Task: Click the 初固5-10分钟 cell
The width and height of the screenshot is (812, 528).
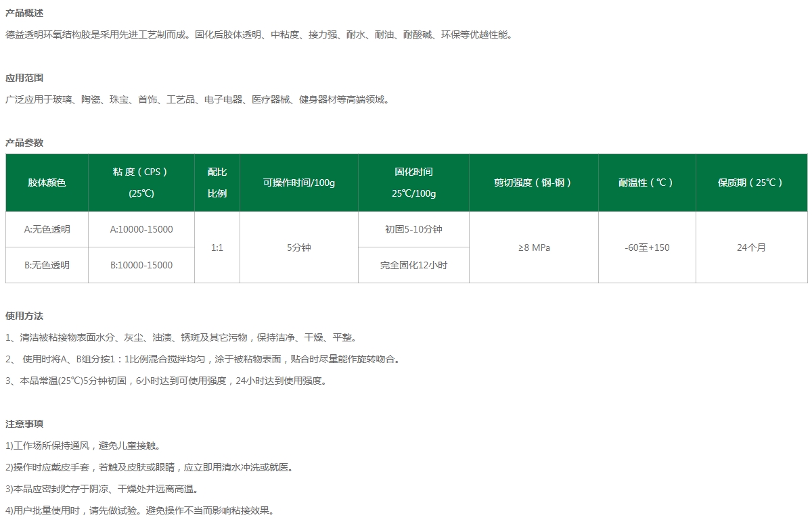Action: [413, 230]
